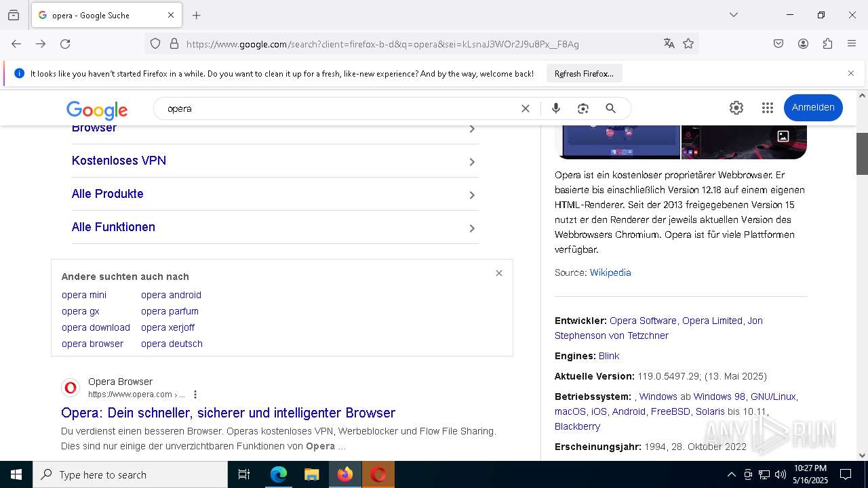The image size is (868, 488).
Task: Open FreeBSD link in knowledge panel
Action: [x=671, y=411]
